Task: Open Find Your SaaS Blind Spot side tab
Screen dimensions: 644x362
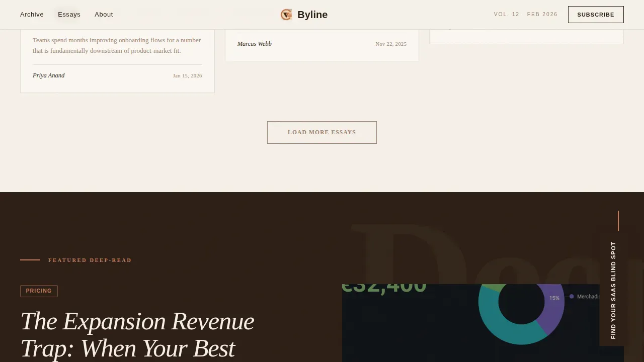Action: [613, 290]
